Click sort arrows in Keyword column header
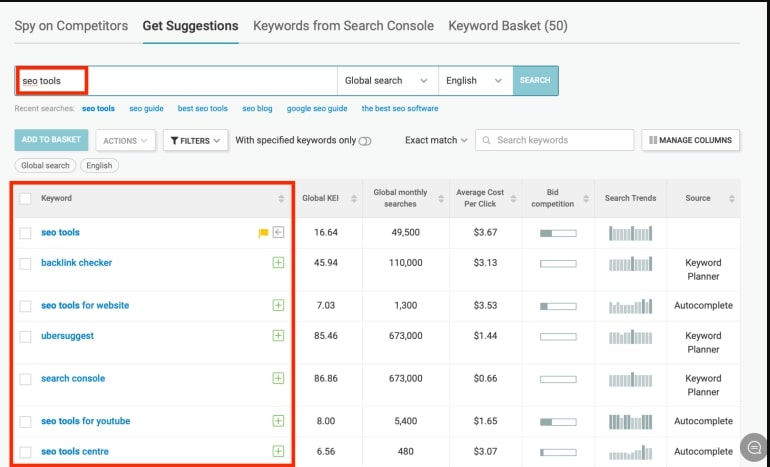Screen dimensions: 770x467 click(281, 199)
